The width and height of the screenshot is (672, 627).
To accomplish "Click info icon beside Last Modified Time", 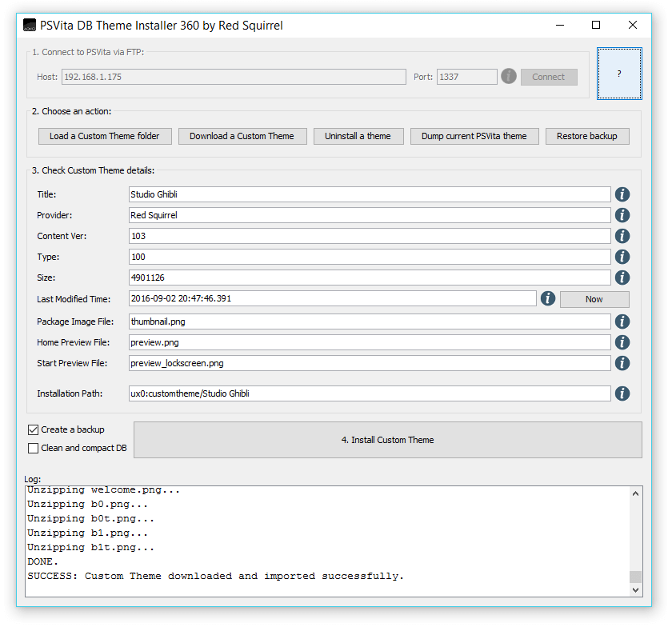I will point(548,298).
